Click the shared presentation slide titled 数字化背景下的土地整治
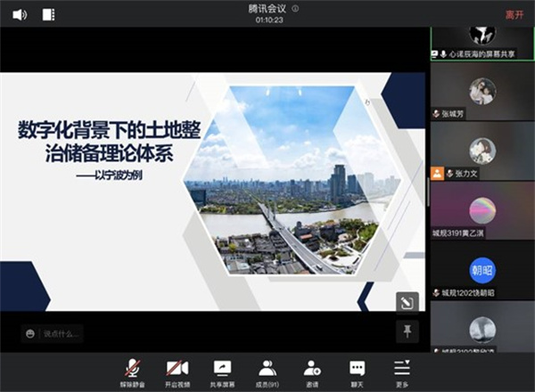Screen dimensions: 535x392 click(212, 192)
